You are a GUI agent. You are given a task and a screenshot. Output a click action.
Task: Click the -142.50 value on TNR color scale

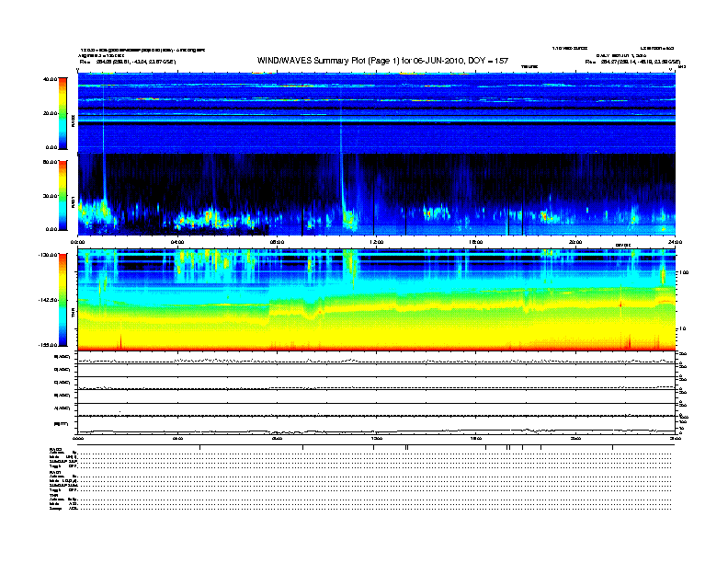tap(48, 300)
